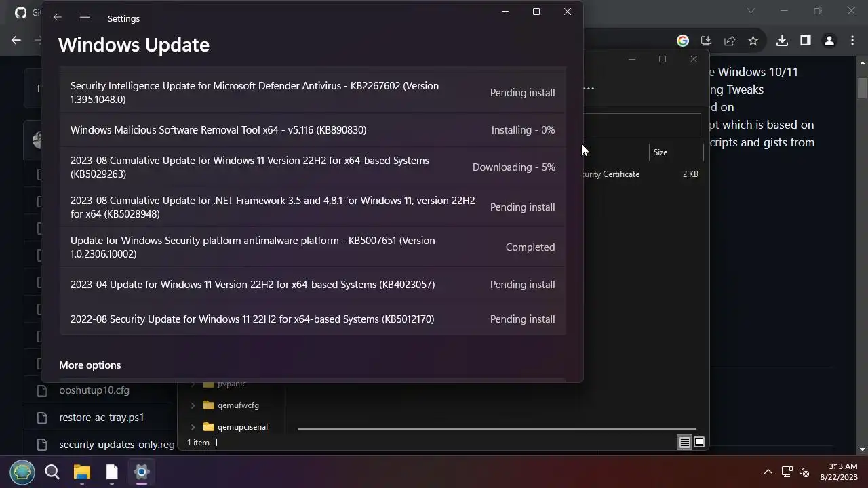
Task: Open security-updates-only.reg on GitHub
Action: coord(117,445)
